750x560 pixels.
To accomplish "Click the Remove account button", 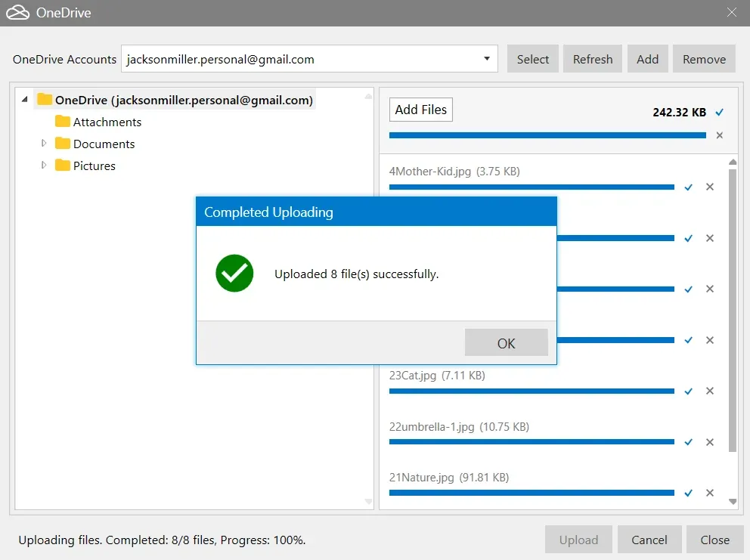I will 704,59.
